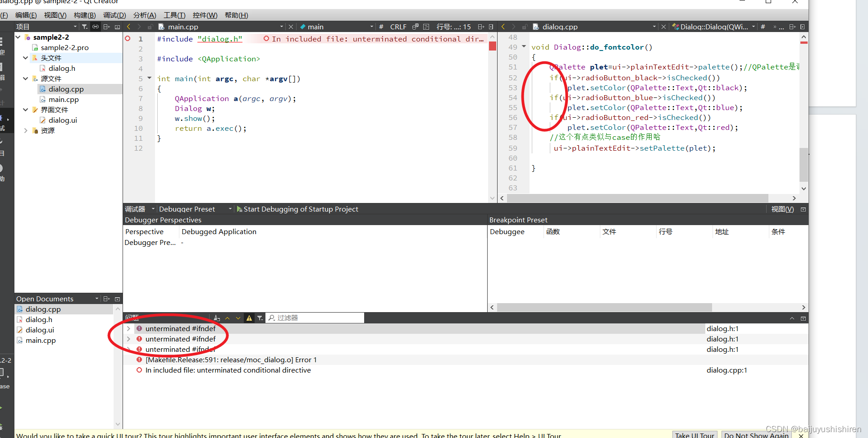Viewport: 868px width, 438px height.
Task: Toggle the warning display icon in Issues pane
Action: point(249,318)
